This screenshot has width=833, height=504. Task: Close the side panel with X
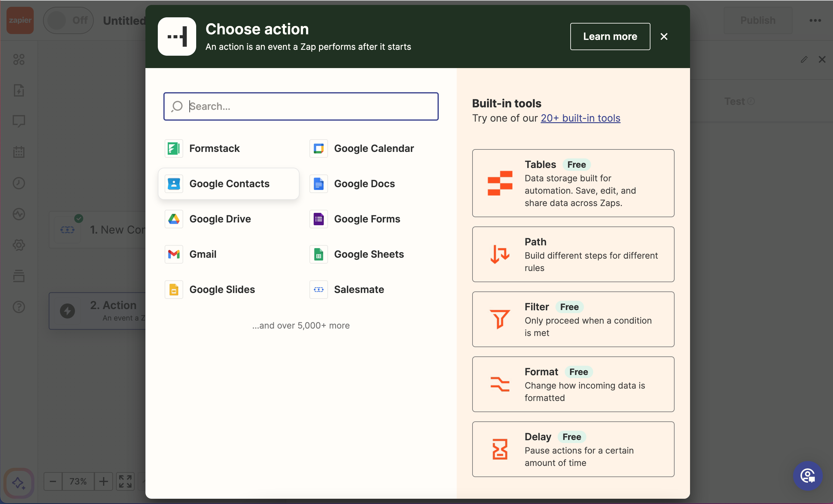click(x=822, y=59)
